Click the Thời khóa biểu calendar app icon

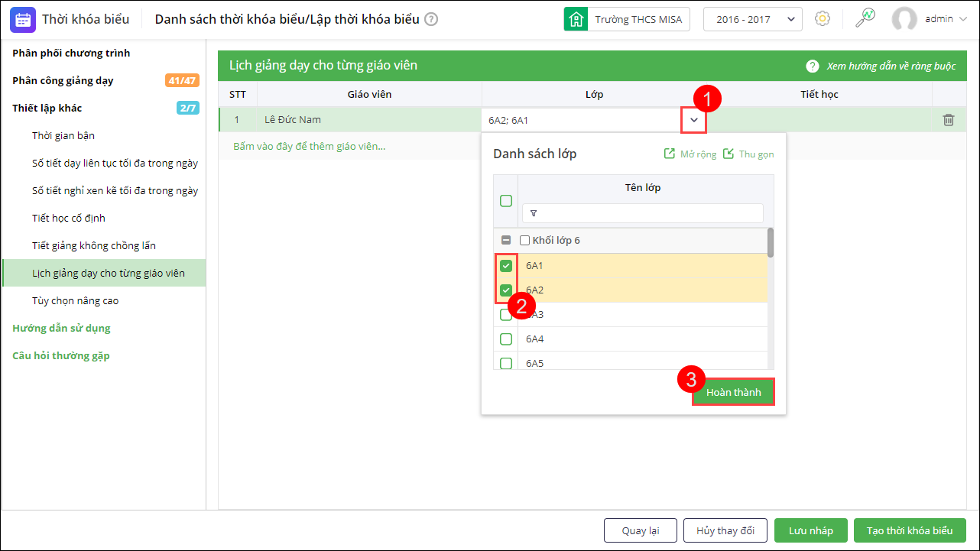point(23,19)
